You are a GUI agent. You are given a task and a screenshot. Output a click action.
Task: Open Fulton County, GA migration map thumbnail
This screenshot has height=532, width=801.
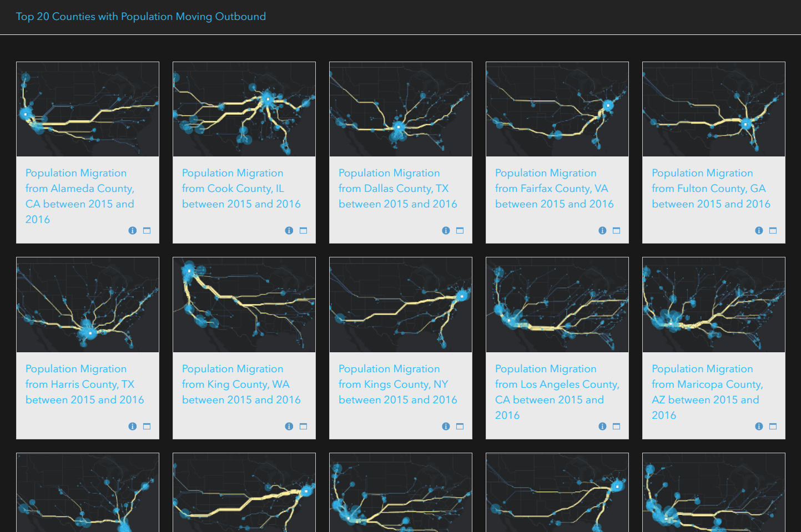[714, 109]
